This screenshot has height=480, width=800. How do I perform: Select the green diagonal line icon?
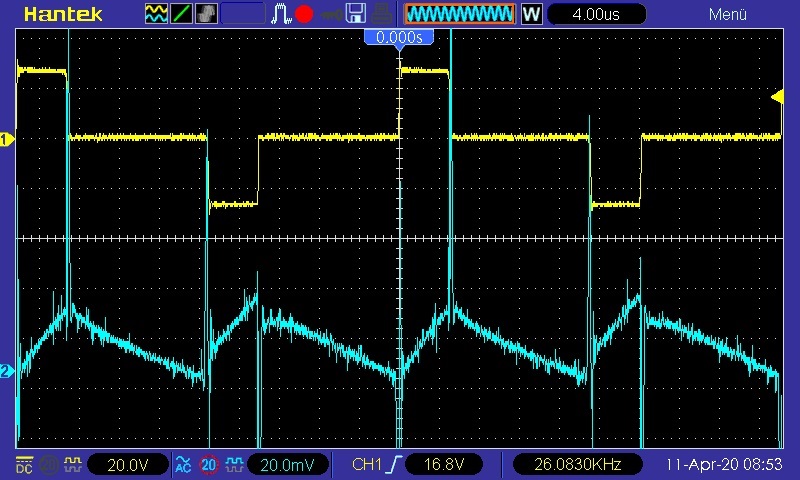181,14
